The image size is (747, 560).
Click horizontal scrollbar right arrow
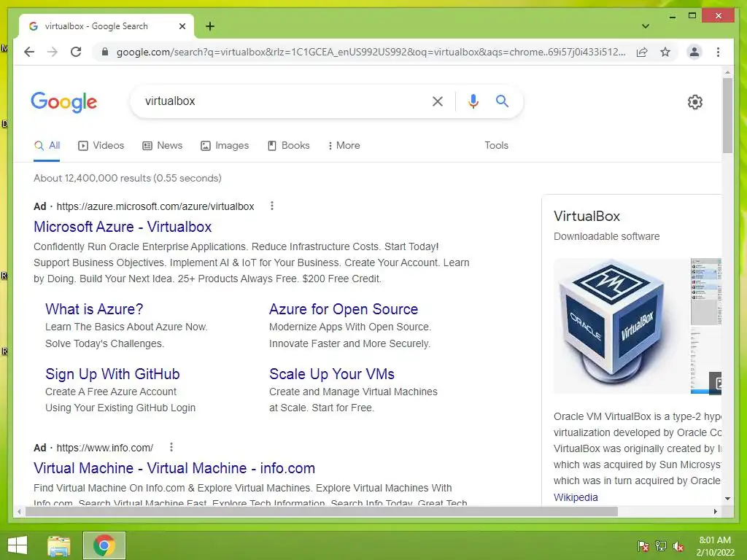click(x=715, y=511)
